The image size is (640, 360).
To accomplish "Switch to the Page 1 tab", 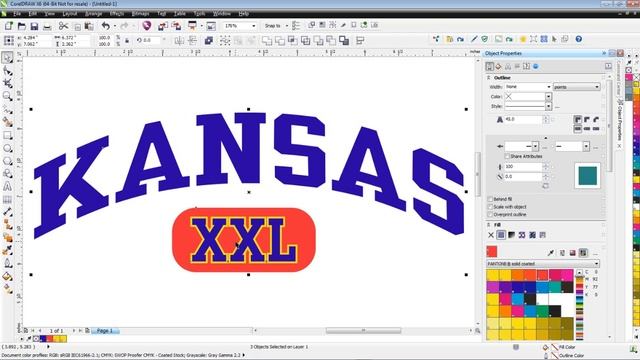I will click(105, 331).
